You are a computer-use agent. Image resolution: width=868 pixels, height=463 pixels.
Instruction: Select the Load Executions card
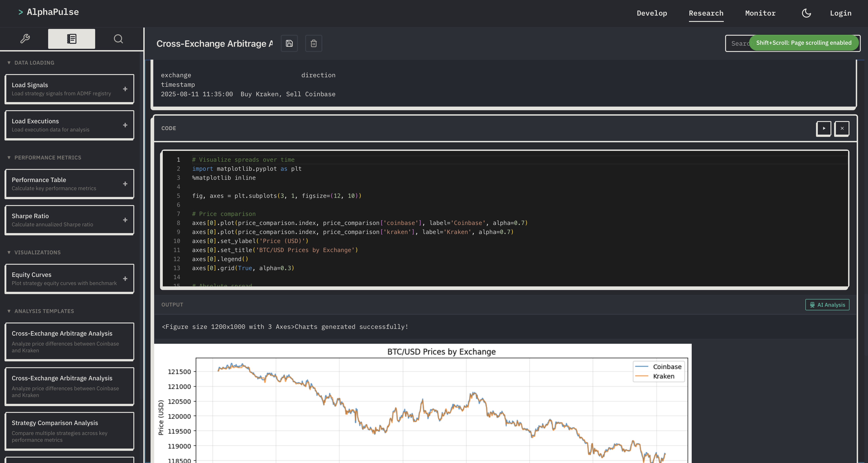pyautogui.click(x=69, y=125)
